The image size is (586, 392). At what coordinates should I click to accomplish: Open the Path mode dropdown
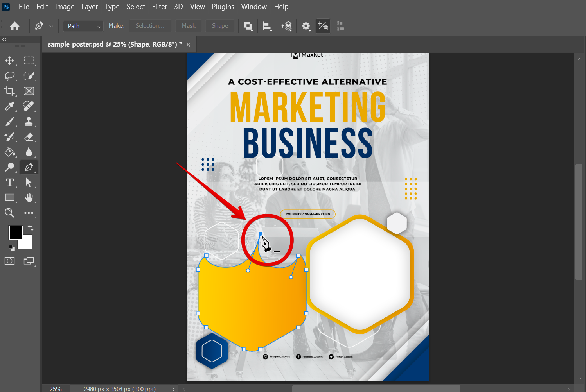(x=83, y=26)
